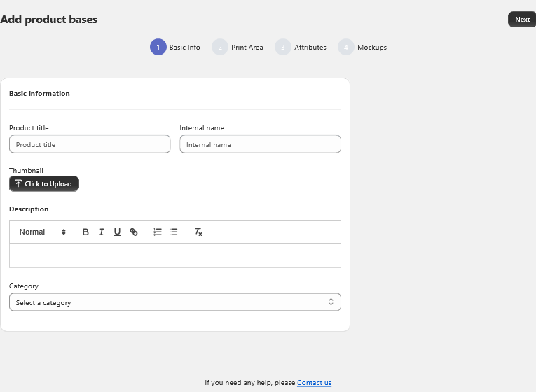Clear text formatting in description editor
Screen dimensions: 536x392
pos(198,232)
